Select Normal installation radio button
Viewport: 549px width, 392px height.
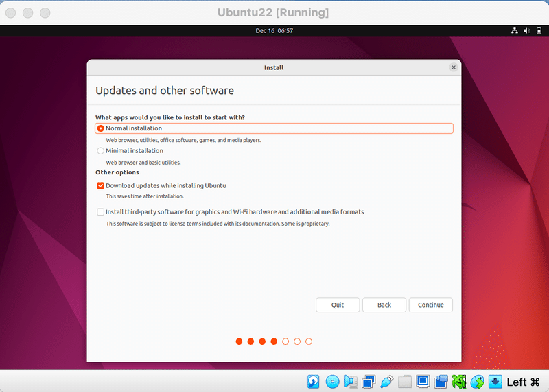(x=100, y=128)
